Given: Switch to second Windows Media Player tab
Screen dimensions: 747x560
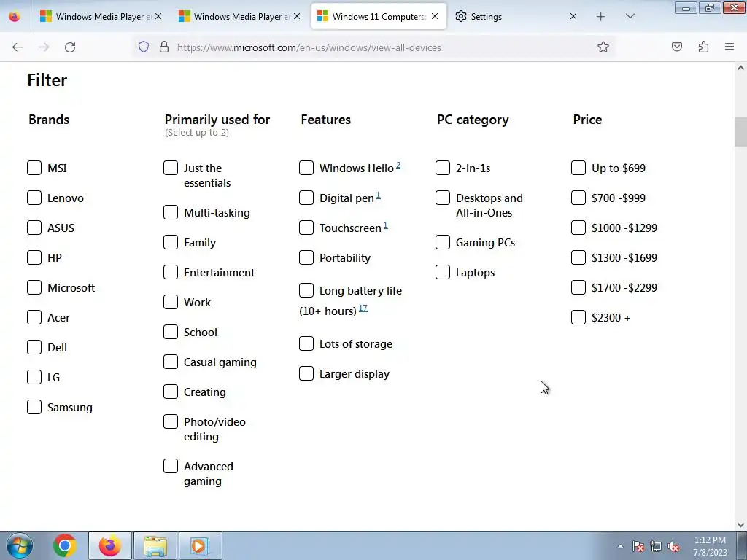Looking at the screenshot, I should 239,17.
